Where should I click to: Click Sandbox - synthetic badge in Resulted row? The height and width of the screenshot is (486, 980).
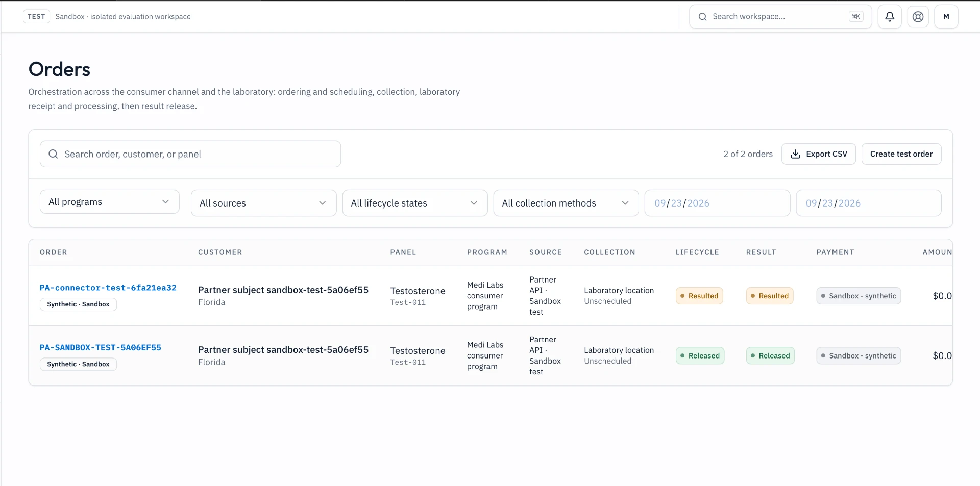click(859, 296)
